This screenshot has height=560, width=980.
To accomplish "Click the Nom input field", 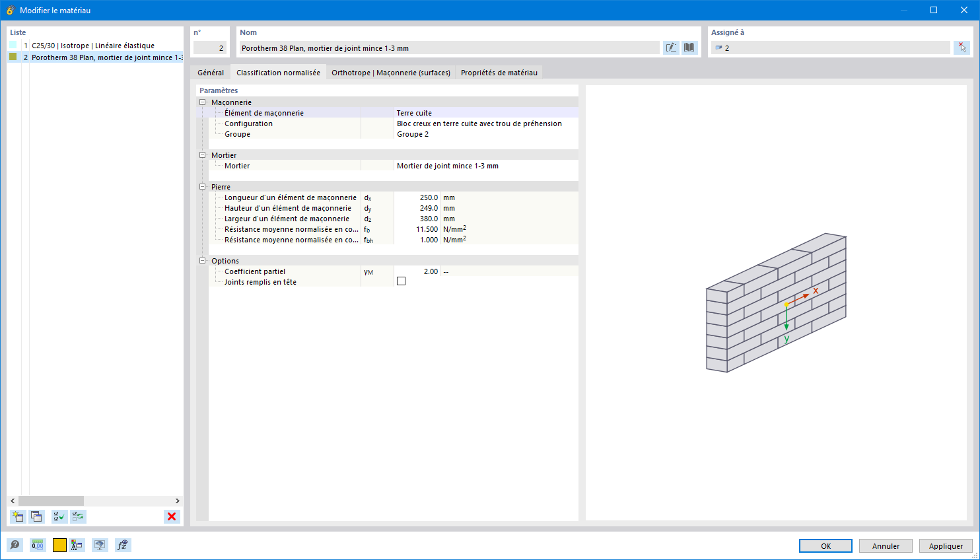I will point(449,48).
